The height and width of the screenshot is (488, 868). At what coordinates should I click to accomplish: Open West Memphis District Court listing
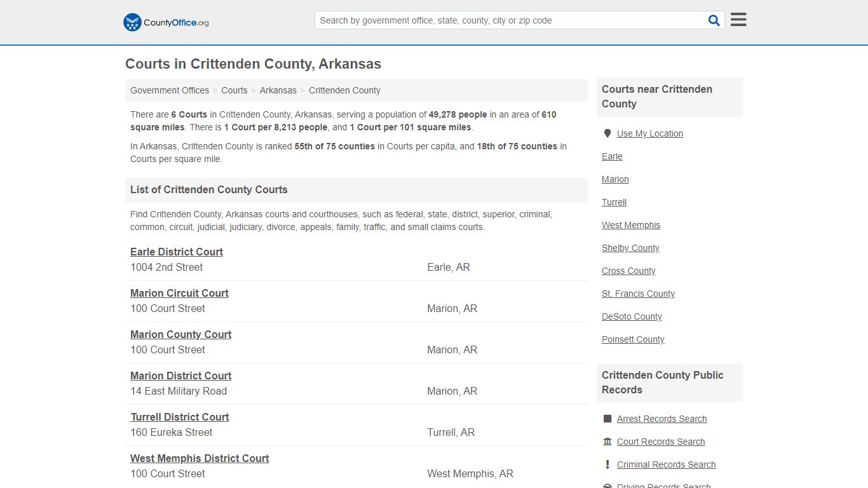pyautogui.click(x=200, y=458)
